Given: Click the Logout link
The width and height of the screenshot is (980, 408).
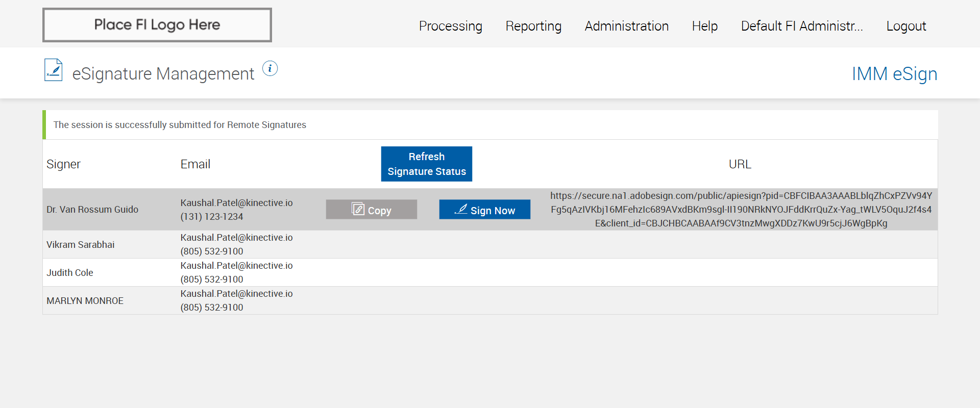Looking at the screenshot, I should [906, 26].
